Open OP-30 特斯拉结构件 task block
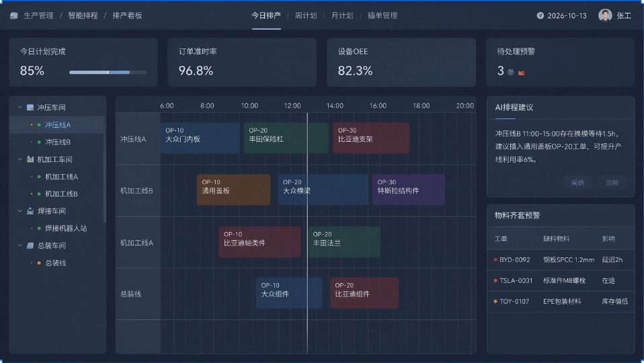Viewport: 644px width, 363px height. pyautogui.click(x=409, y=190)
